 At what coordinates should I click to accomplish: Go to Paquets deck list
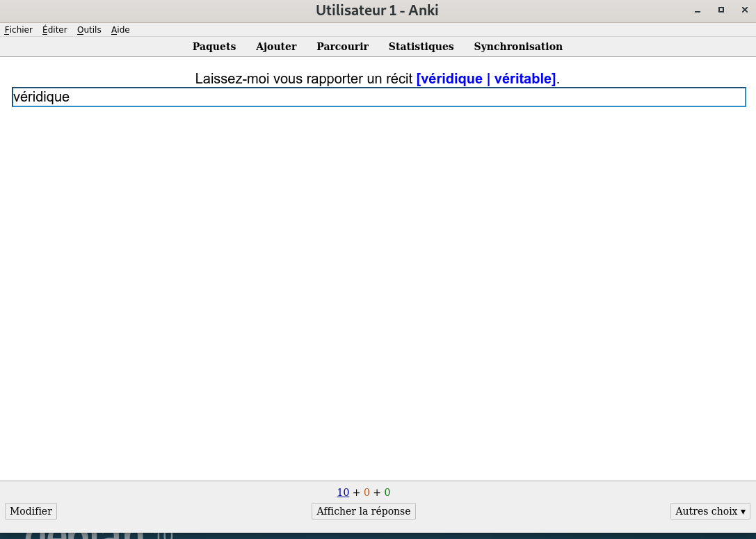click(x=214, y=47)
